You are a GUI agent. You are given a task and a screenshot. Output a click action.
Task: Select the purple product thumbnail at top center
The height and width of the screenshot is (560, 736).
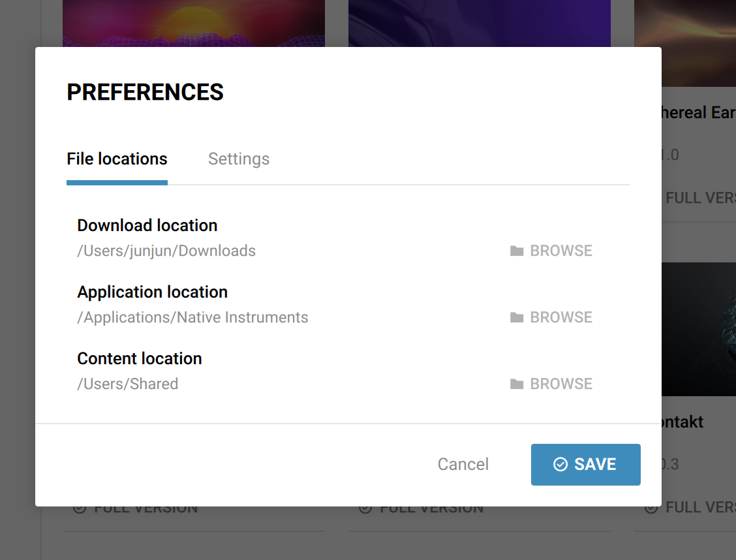pyautogui.click(x=480, y=23)
